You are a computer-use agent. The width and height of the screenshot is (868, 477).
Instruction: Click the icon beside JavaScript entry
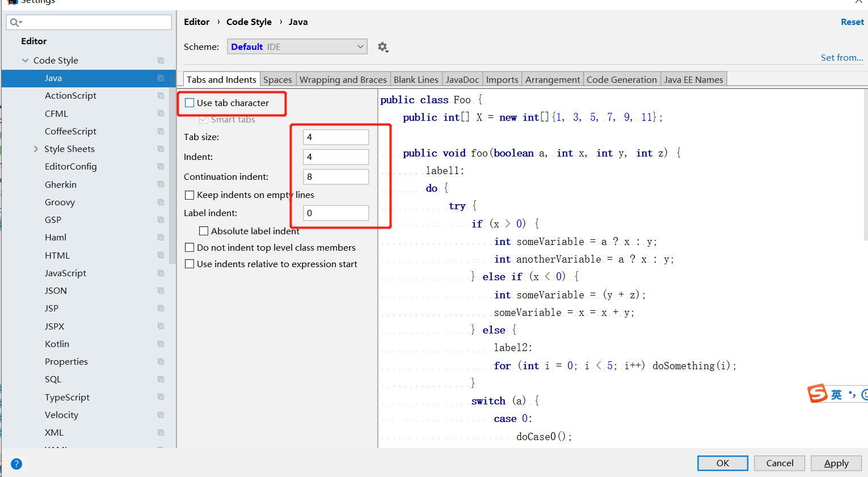161,273
